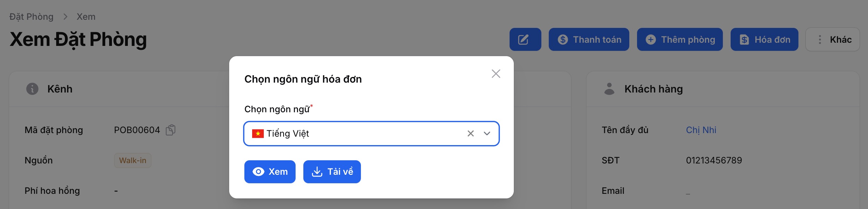The height and width of the screenshot is (209, 868).
Task: Click the Vietnamese flag icon
Action: [258, 133]
